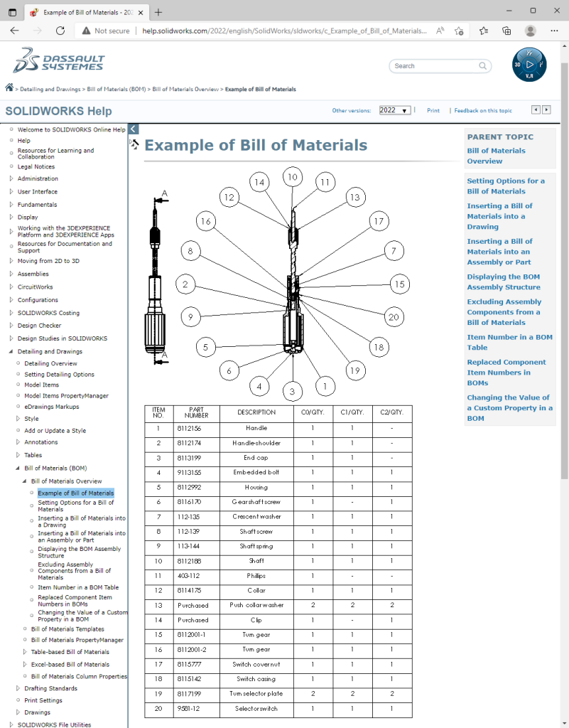Viewport: 569px width, 728px height.
Task: Open Item Number in a BOM Table link
Action: coord(509,342)
